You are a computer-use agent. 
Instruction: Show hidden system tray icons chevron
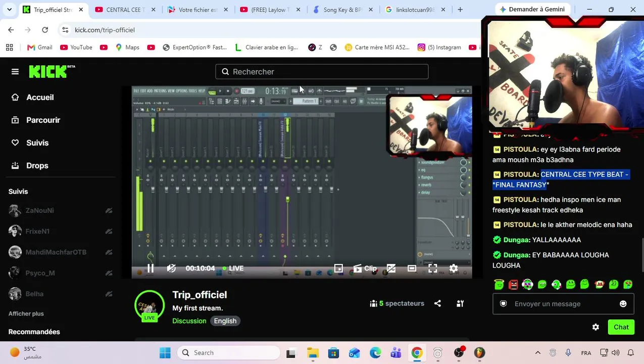click(538, 353)
